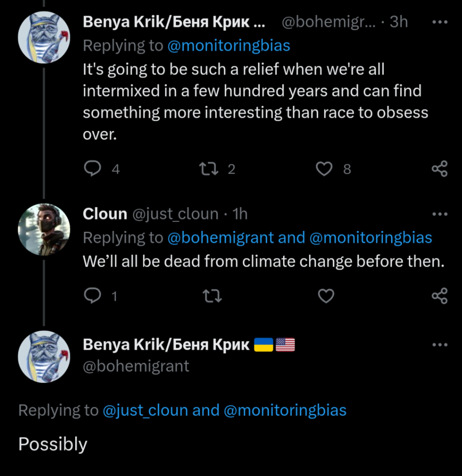Retweet Benya Krik's intermixed tweet
The width and height of the screenshot is (462, 476).
tap(209, 169)
